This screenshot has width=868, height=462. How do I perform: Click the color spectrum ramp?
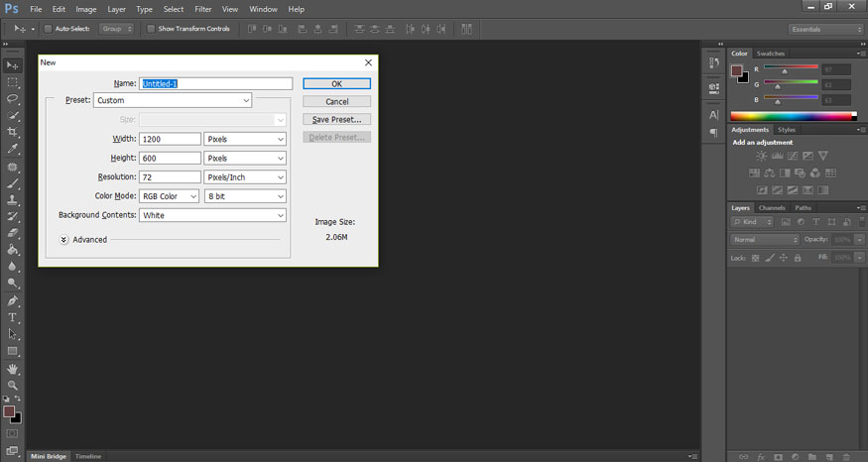791,116
